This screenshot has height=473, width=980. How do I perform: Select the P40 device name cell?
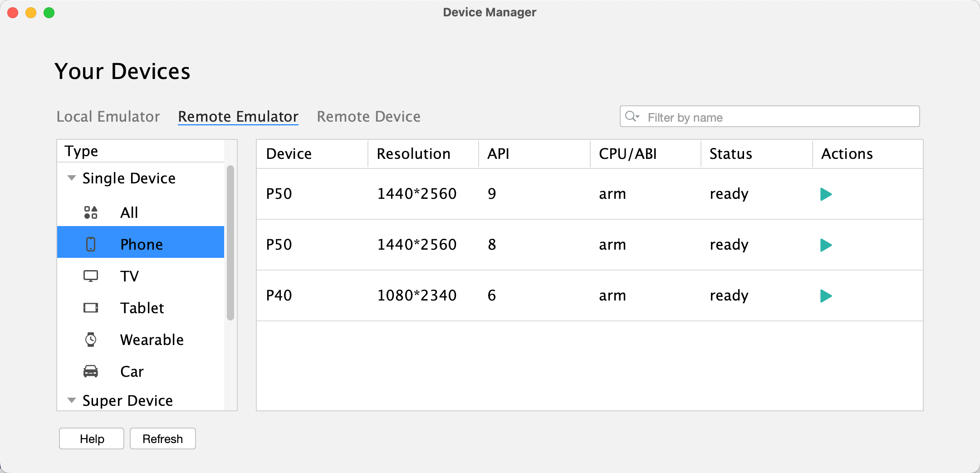click(x=279, y=296)
